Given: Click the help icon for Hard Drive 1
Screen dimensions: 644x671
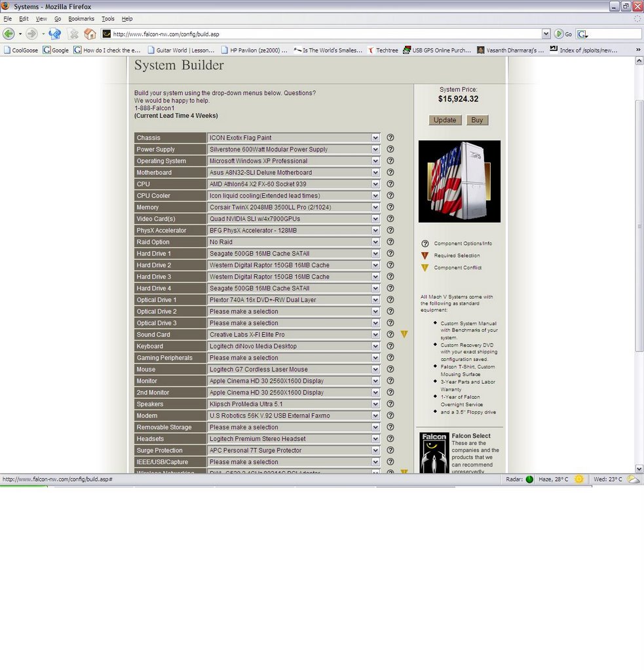Looking at the screenshot, I should (390, 254).
